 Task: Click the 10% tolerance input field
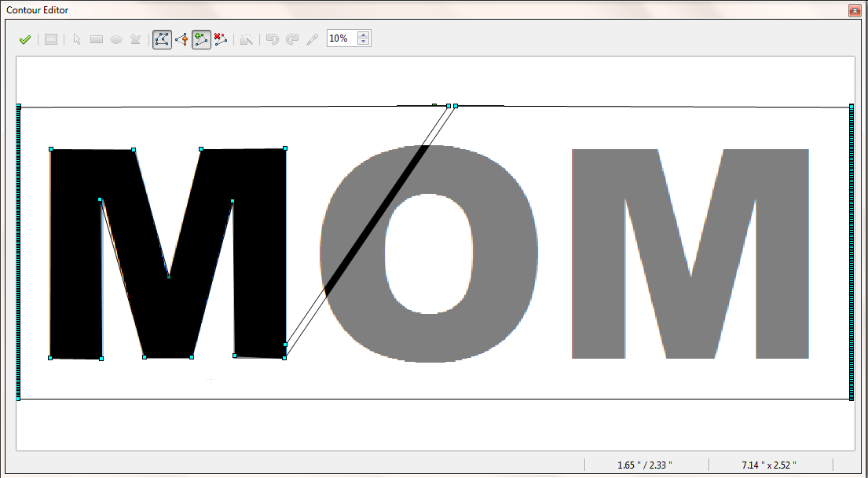coord(342,38)
